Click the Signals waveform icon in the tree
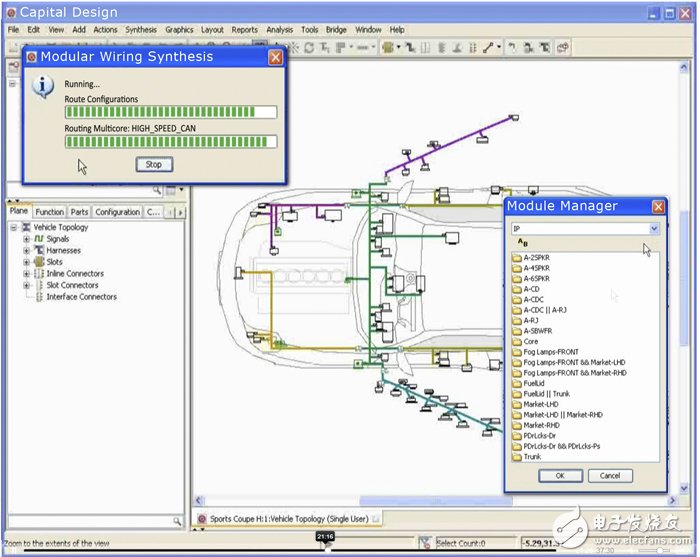700x557 pixels. (x=39, y=239)
